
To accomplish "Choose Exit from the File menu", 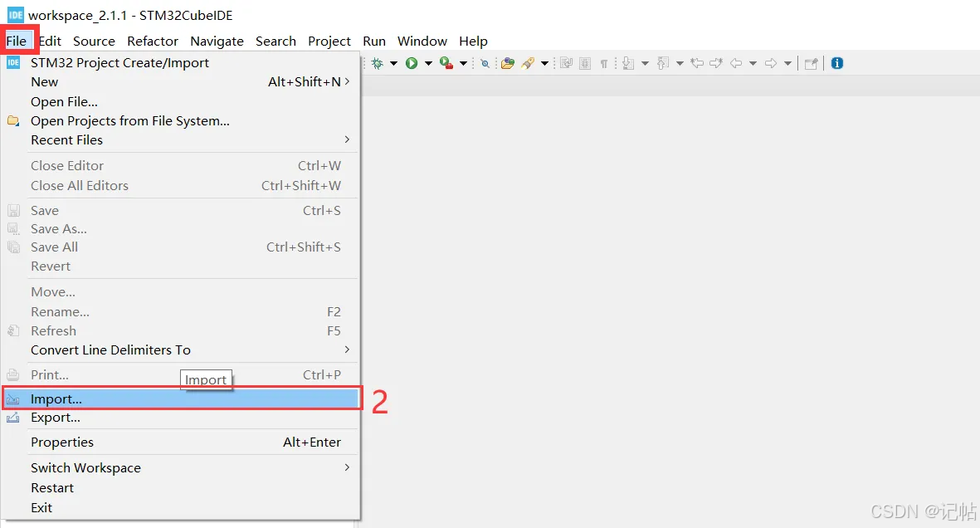I will coord(181,507).
